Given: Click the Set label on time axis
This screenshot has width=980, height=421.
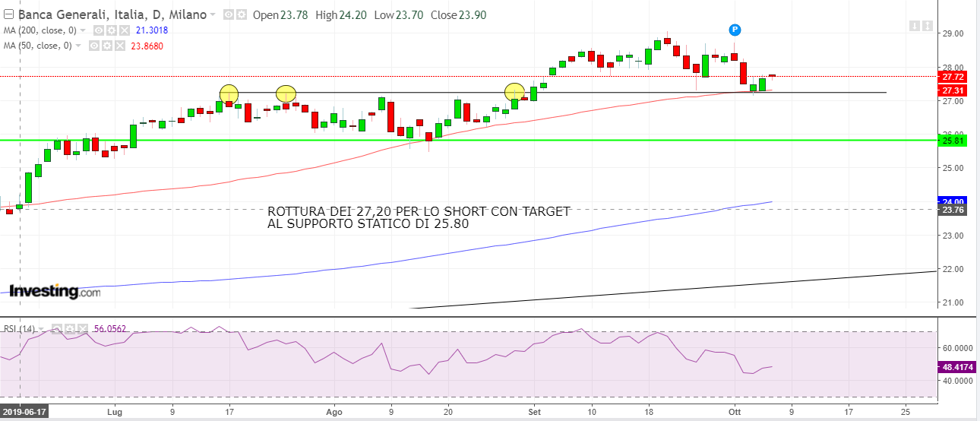Looking at the screenshot, I should (534, 411).
